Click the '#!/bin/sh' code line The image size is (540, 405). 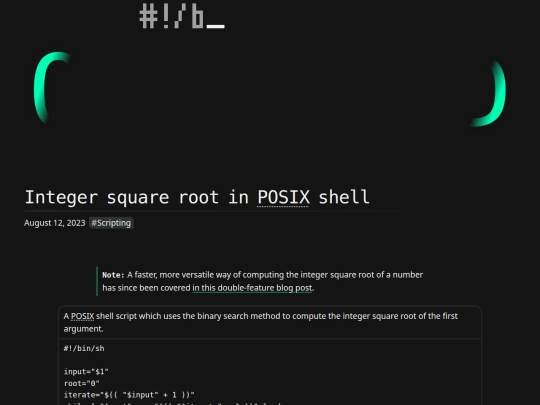84,348
